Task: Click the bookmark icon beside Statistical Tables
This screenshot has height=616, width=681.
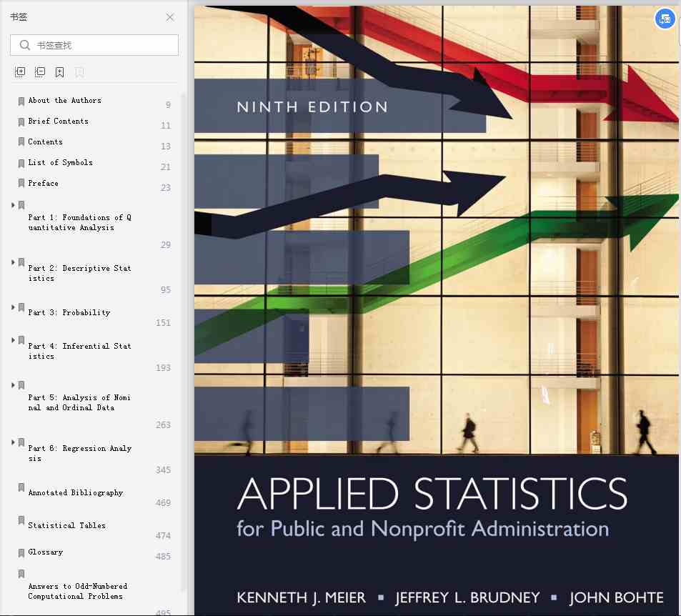Action: (x=21, y=520)
